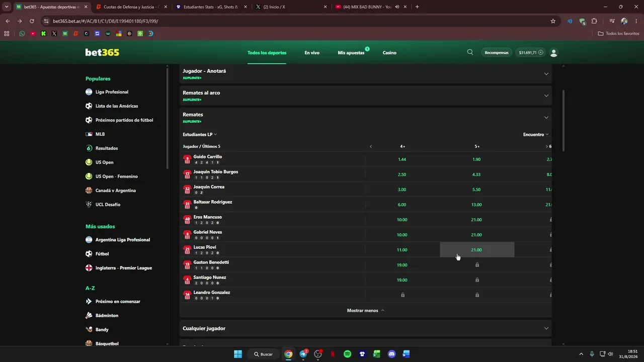The image size is (644, 362).
Task: Open the user account profile icon
Action: (x=554, y=52)
